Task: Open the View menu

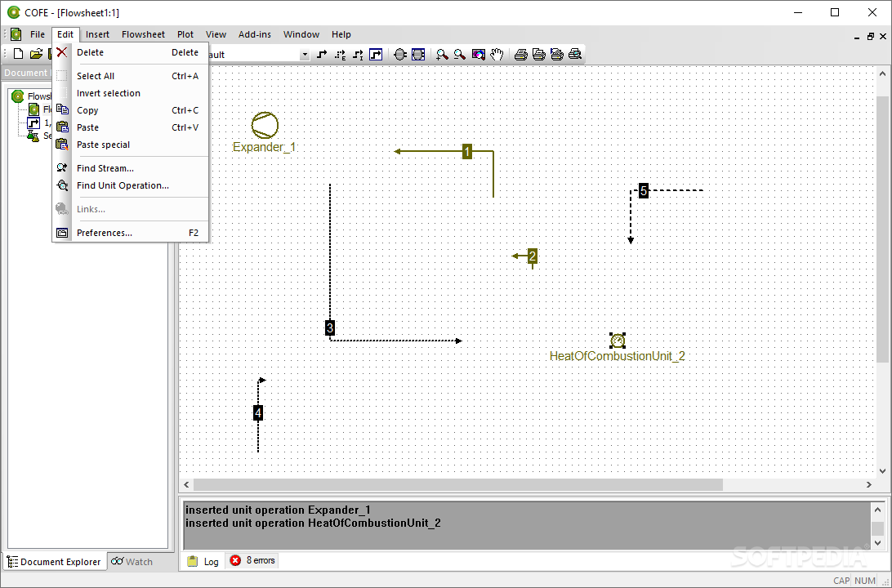Action: (216, 34)
